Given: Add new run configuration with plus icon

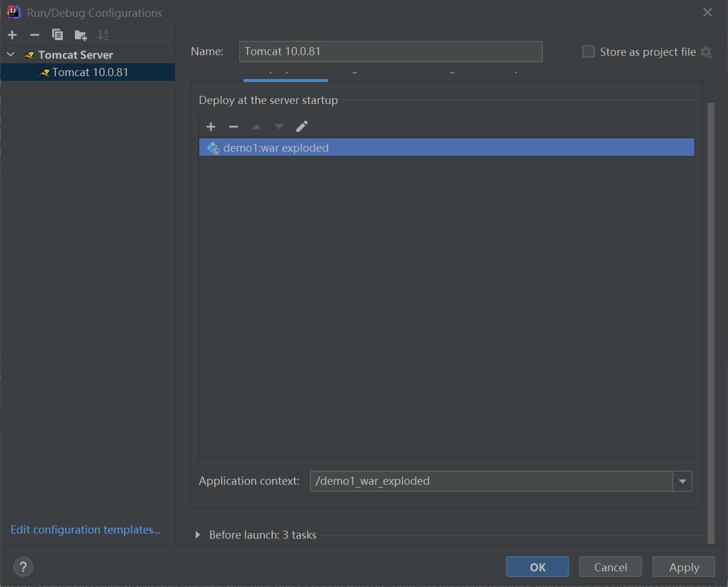Looking at the screenshot, I should [12, 35].
